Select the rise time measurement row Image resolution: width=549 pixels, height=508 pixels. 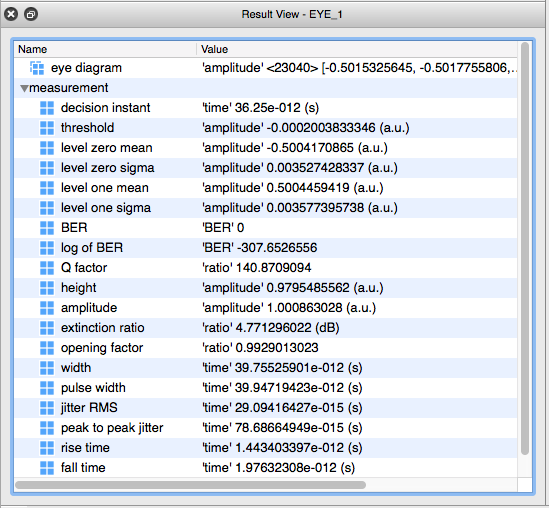pyautogui.click(x=266, y=448)
